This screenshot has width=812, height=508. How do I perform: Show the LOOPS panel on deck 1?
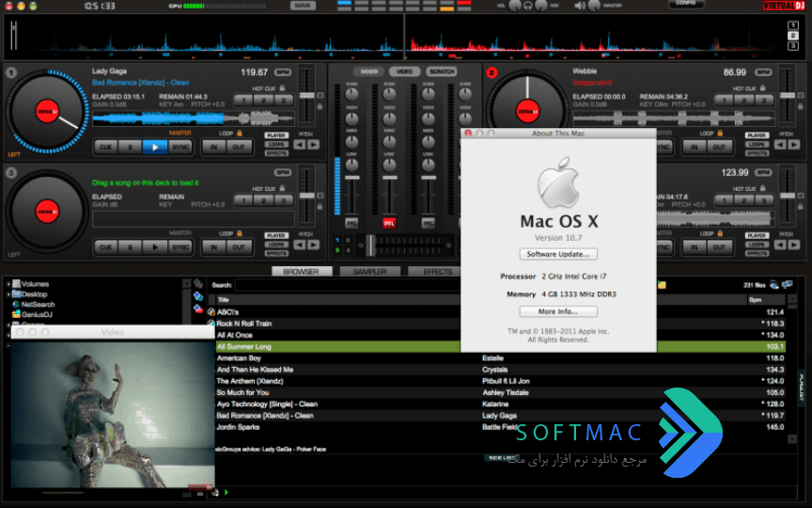[276, 144]
